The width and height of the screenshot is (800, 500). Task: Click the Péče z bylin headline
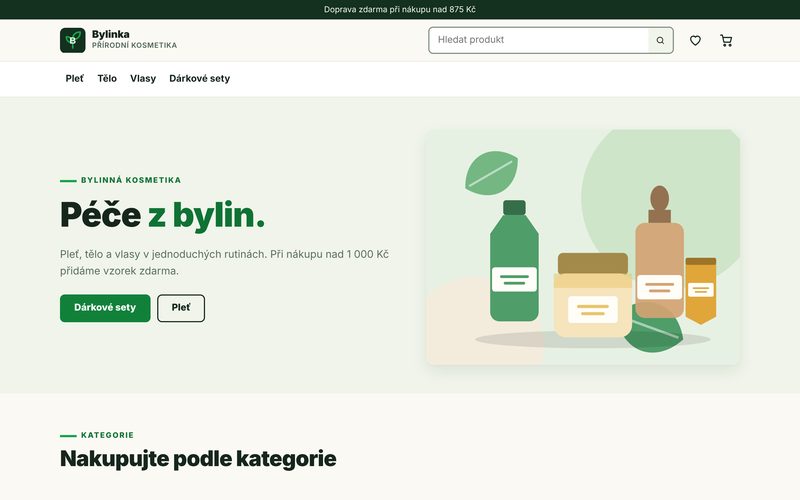click(x=162, y=215)
